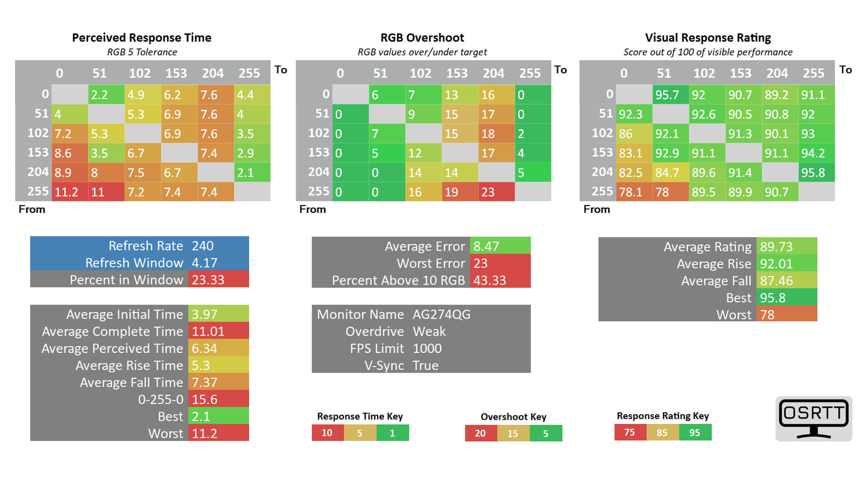Select the Visual Response Rating heading
Image resolution: width=868 pixels, height=488 pixels.
[x=708, y=38]
